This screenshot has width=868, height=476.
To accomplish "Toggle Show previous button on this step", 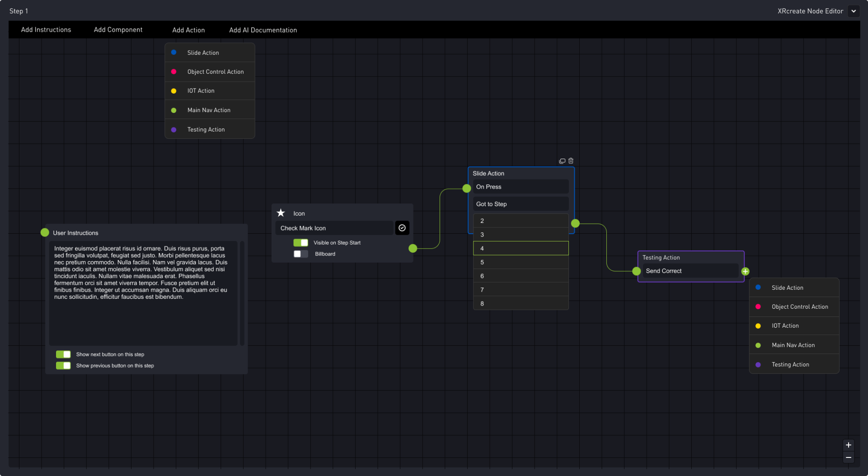I will 63,366.
